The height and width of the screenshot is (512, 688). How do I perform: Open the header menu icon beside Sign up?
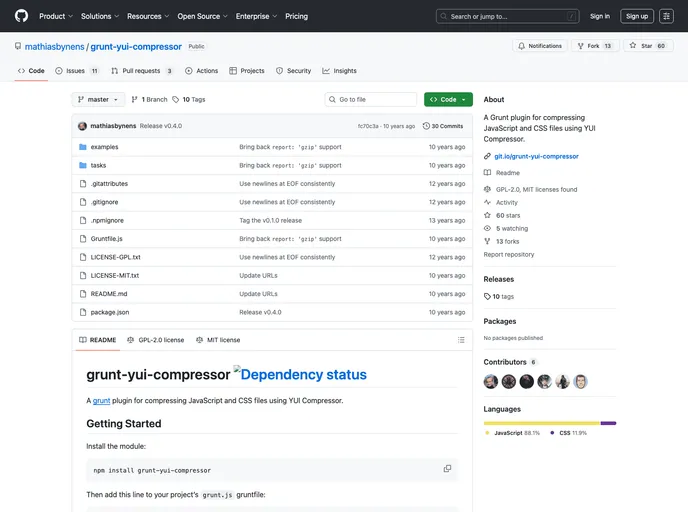click(x=666, y=16)
